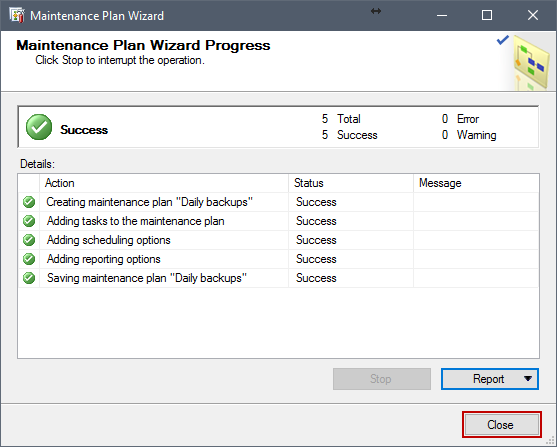This screenshot has width=557, height=447.
Task: Click the green check beside Adding tasks row
Action: coord(29,221)
